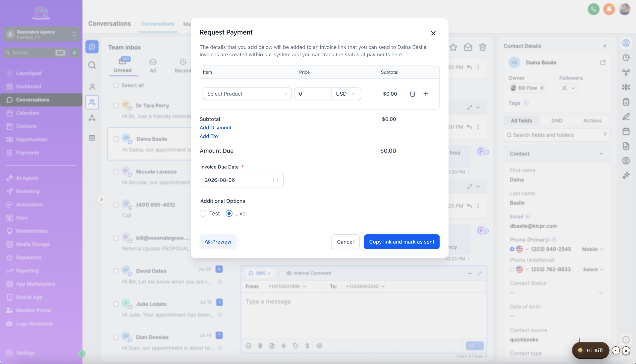Close the Request Payment dialog

[433, 33]
